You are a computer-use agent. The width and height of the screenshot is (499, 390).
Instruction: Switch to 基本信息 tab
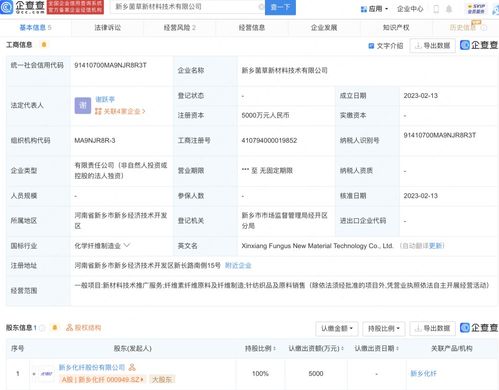click(35, 28)
